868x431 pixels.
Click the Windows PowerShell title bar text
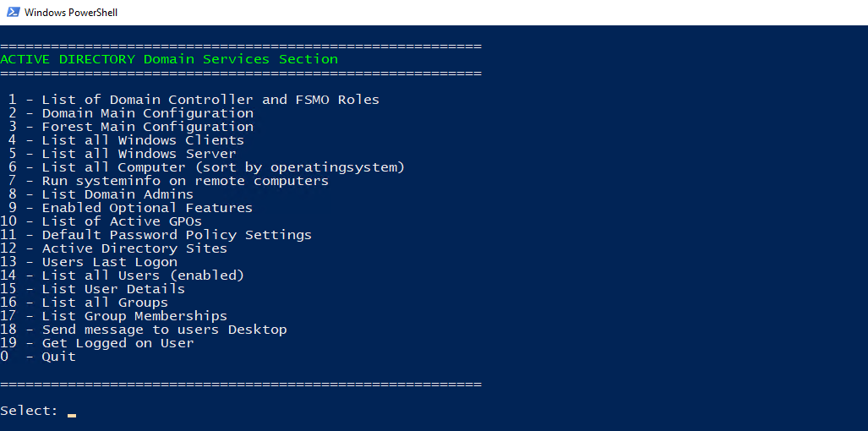click(x=71, y=13)
